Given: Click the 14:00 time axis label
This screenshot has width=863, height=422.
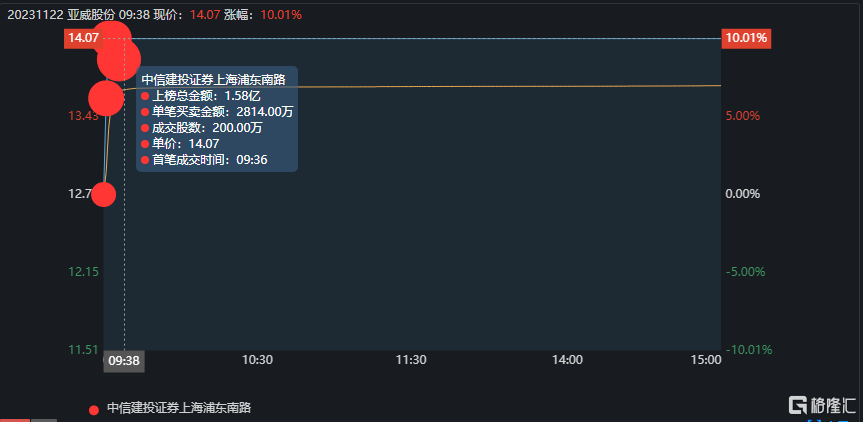Looking at the screenshot, I should point(567,360).
